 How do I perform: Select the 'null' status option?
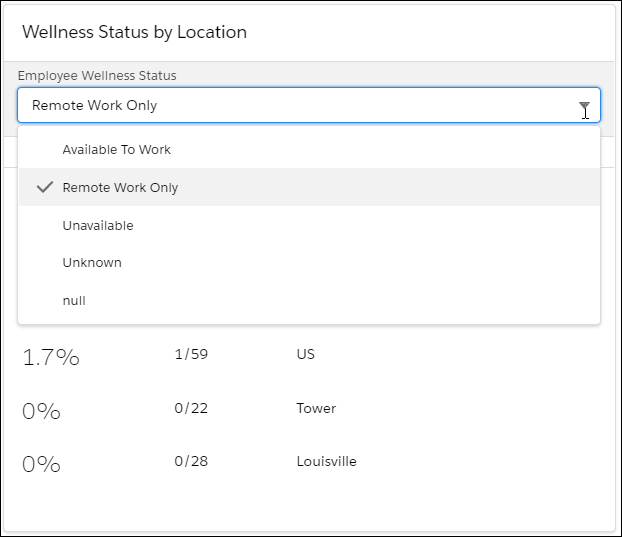point(309,301)
